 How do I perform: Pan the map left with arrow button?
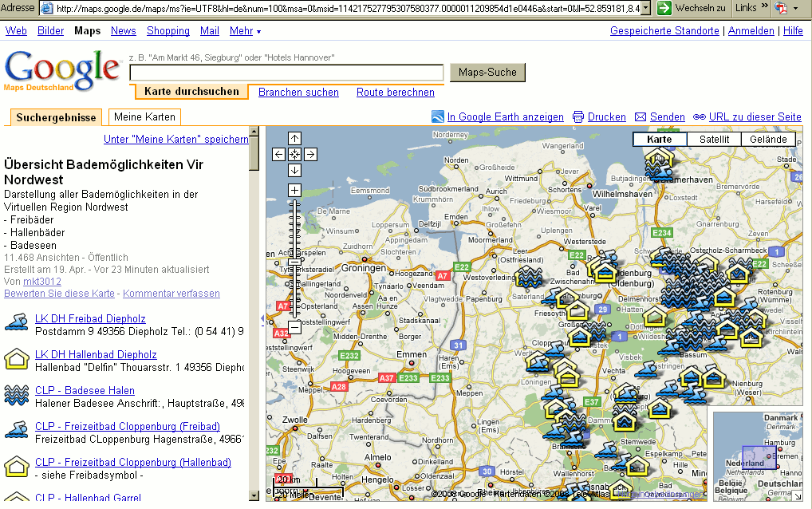[278, 154]
